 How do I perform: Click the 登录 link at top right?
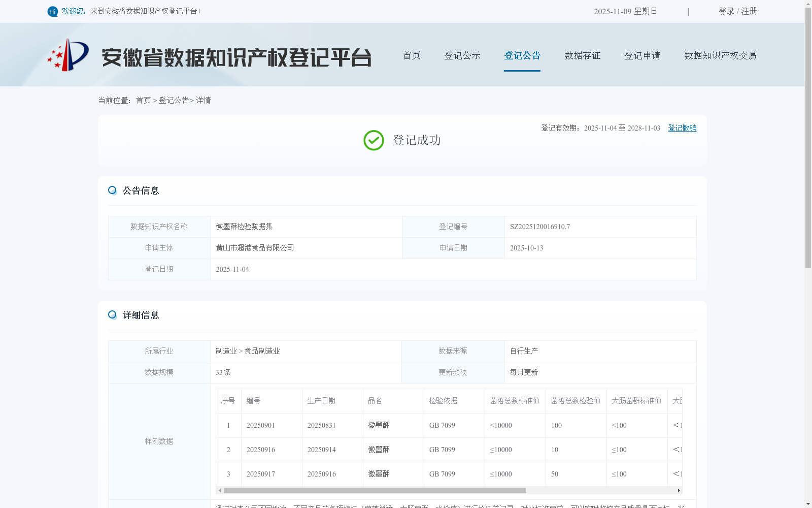click(726, 11)
